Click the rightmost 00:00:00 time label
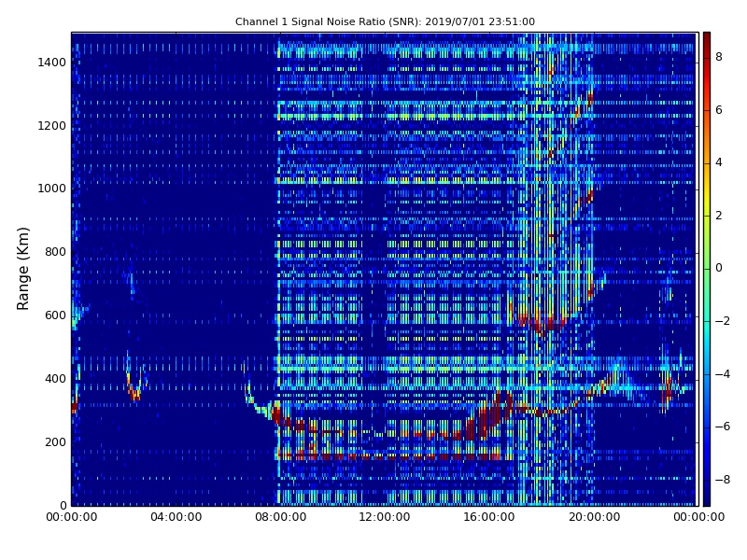Viewport: 747px width, 560px height. pyautogui.click(x=698, y=517)
